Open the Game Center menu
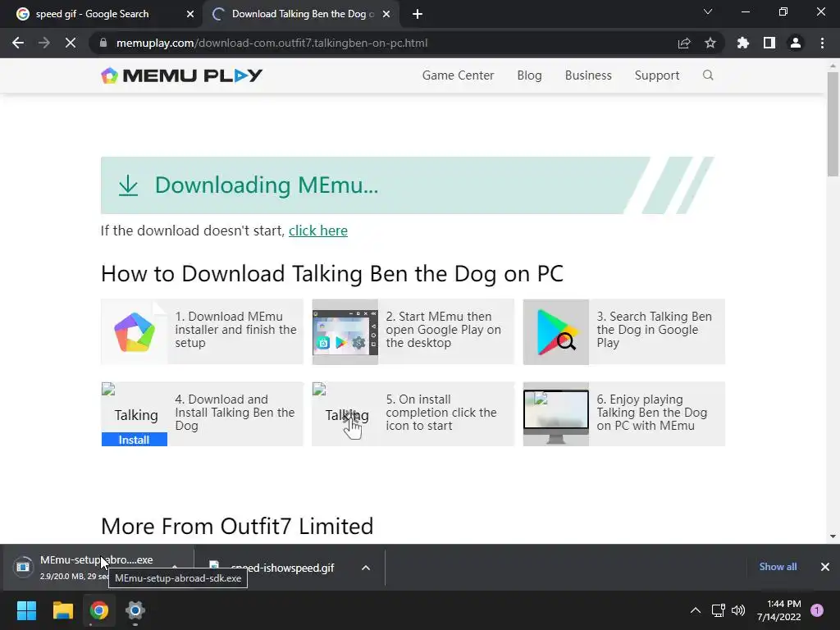The height and width of the screenshot is (630, 840). pyautogui.click(x=458, y=75)
